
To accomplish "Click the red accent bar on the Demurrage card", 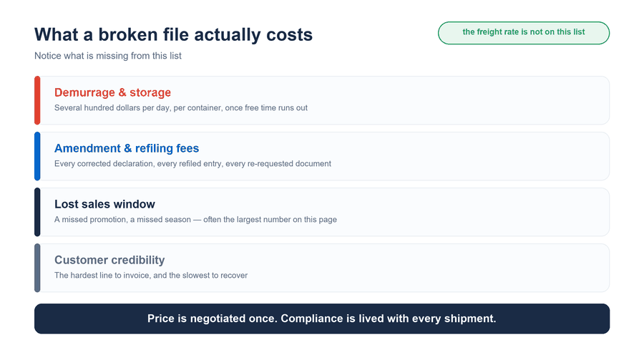I will tap(37, 100).
